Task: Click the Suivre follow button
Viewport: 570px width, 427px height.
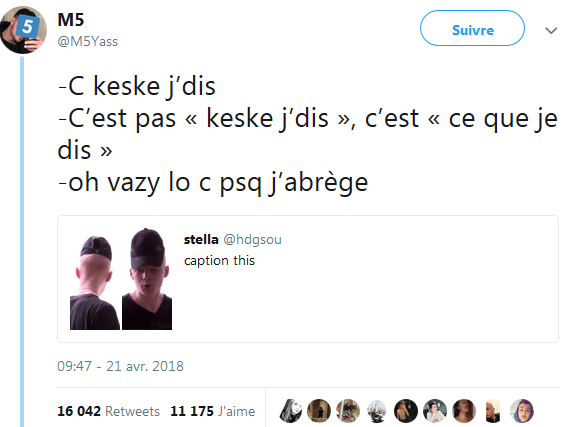Action: [472, 28]
